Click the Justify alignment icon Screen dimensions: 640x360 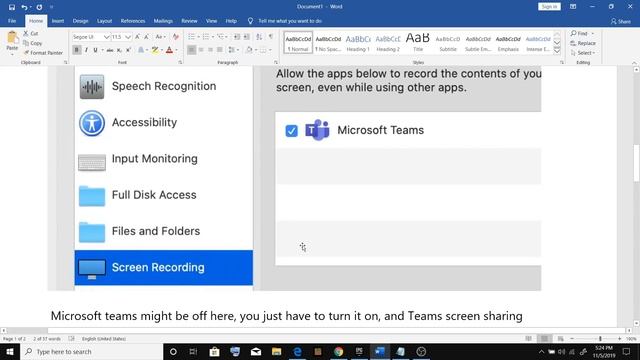pos(220,50)
